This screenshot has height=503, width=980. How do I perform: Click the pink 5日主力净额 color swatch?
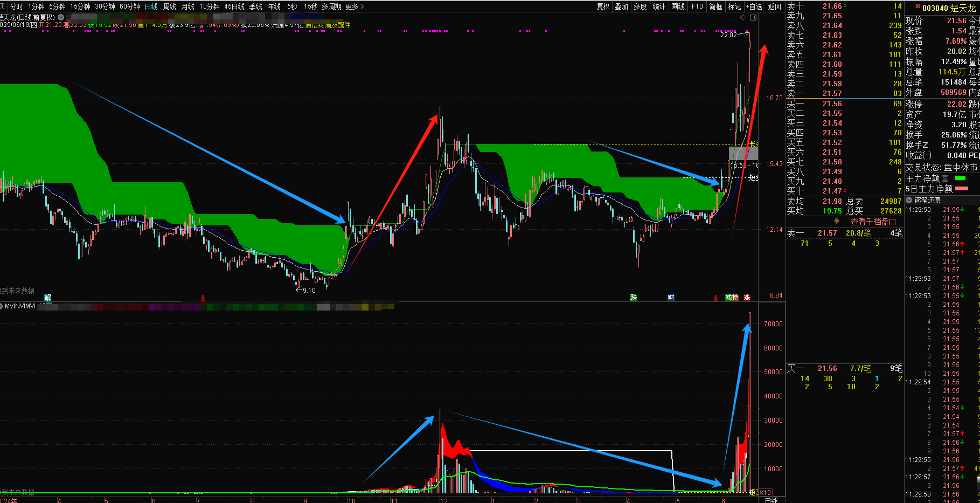962,189
